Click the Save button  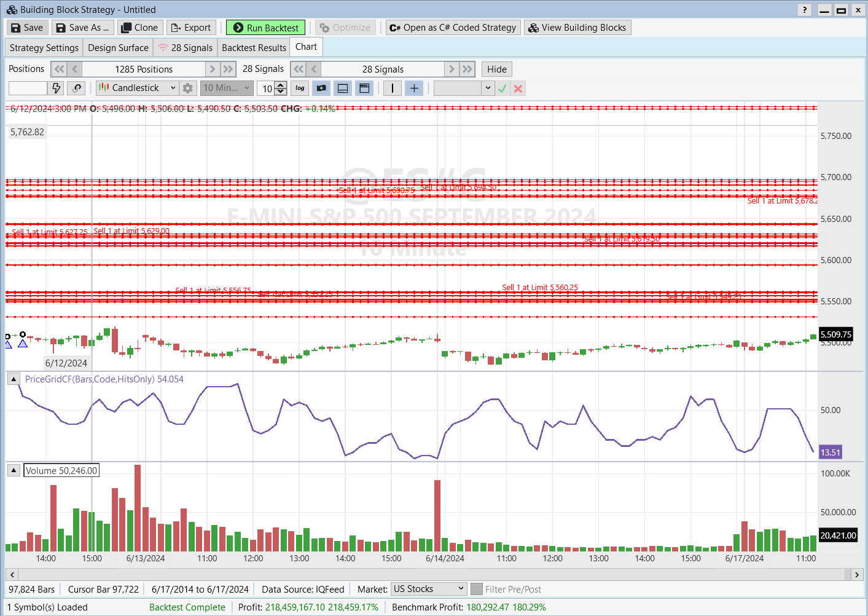(28, 28)
